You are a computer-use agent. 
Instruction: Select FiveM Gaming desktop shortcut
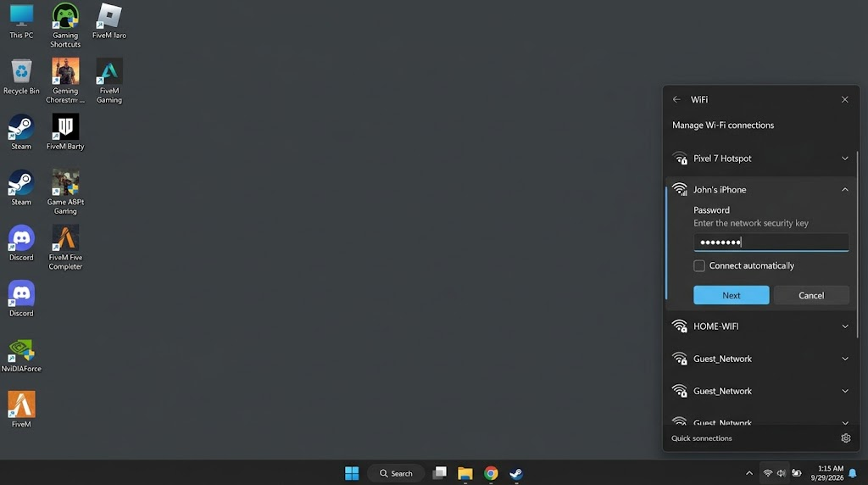pyautogui.click(x=109, y=81)
